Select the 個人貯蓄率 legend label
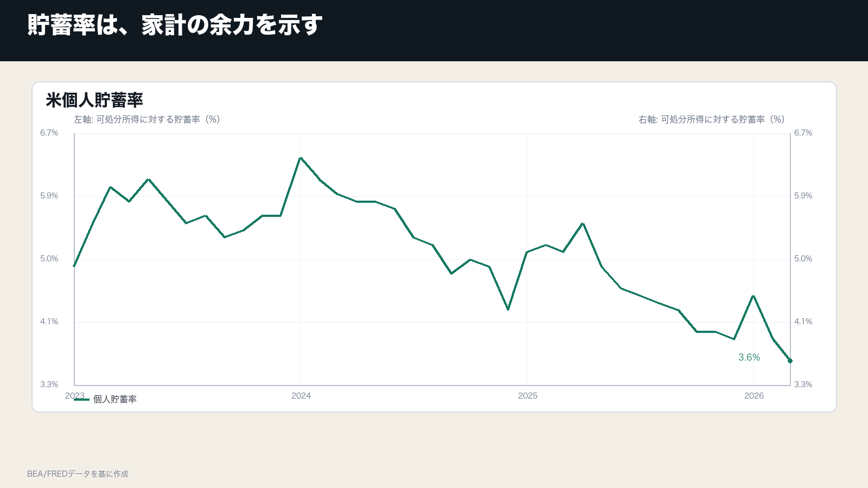Image resolution: width=868 pixels, height=488 pixels. [x=115, y=399]
